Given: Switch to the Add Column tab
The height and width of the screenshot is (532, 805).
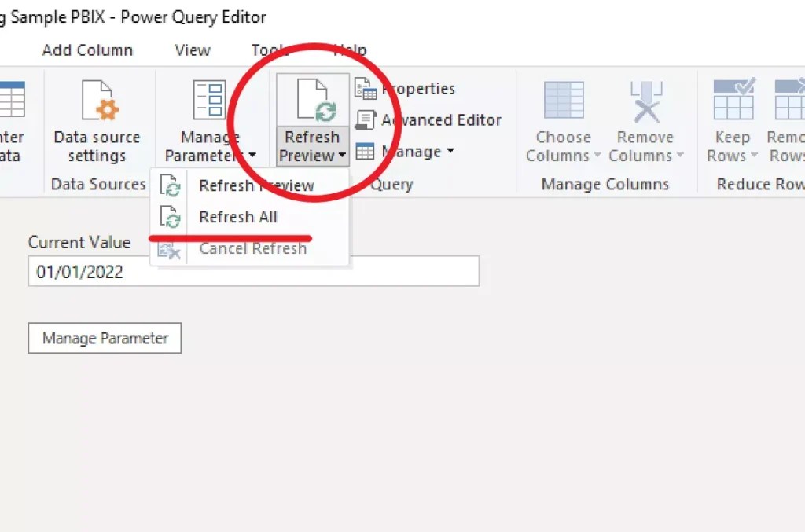Looking at the screenshot, I should tap(88, 50).
